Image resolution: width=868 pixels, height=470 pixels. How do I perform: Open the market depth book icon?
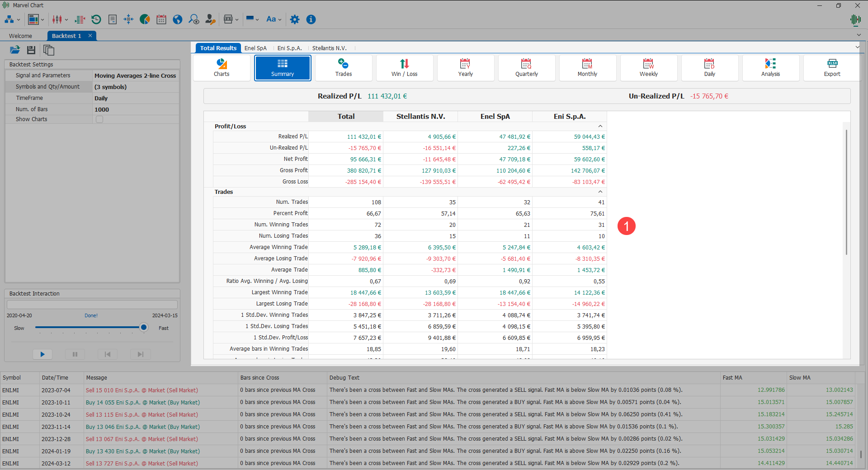coord(80,19)
